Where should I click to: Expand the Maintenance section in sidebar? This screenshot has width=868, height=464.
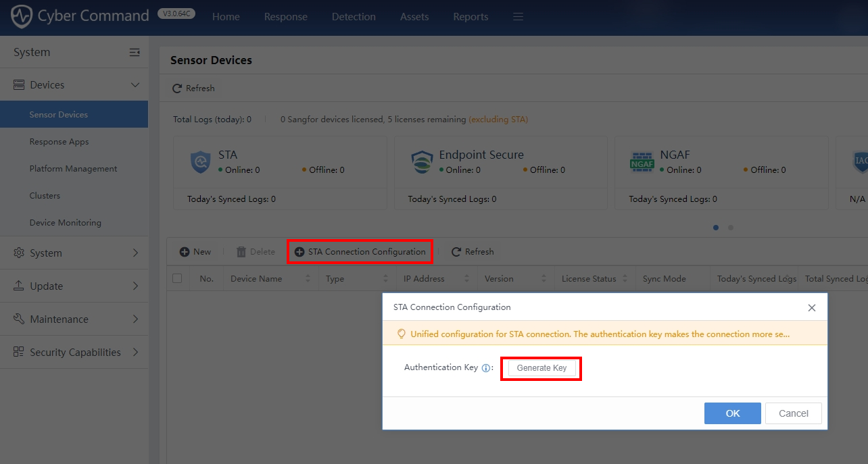(135, 319)
